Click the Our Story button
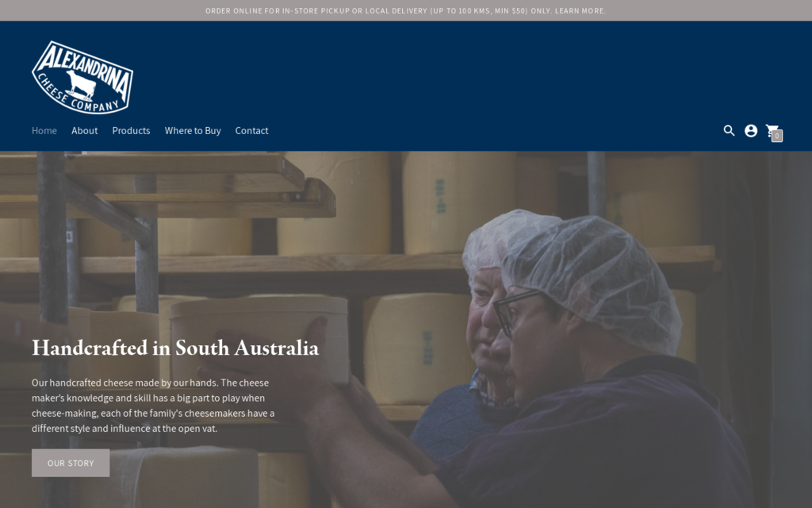Image resolution: width=812 pixels, height=508 pixels. coord(71,463)
